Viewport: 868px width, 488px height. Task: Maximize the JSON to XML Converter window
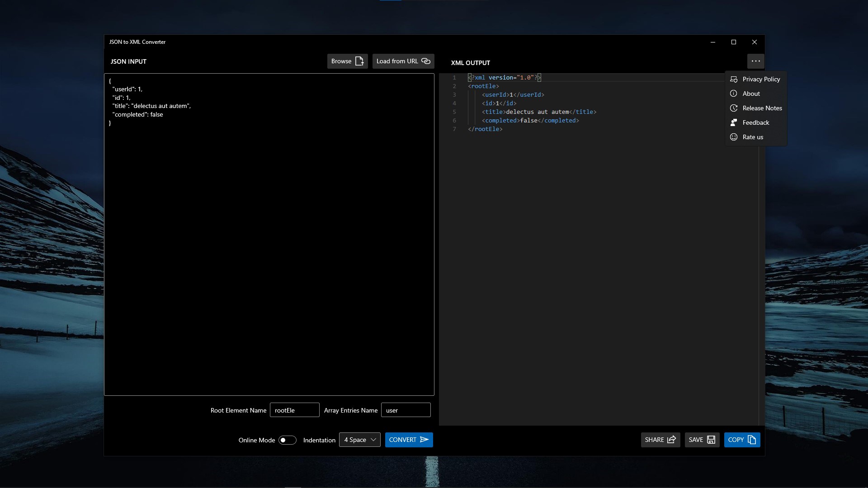[734, 42]
